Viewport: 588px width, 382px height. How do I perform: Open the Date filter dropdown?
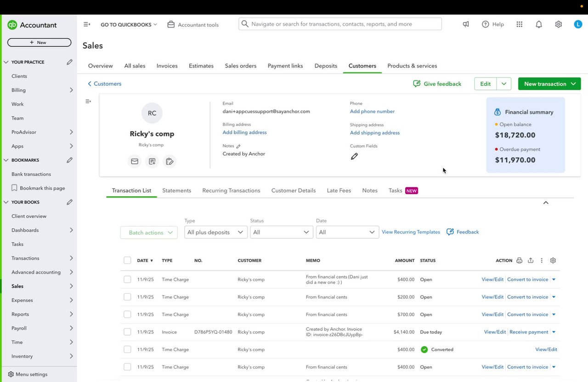tap(347, 232)
